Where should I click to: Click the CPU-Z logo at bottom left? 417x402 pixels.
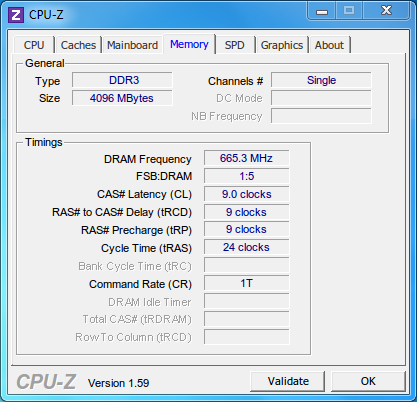pos(46,382)
